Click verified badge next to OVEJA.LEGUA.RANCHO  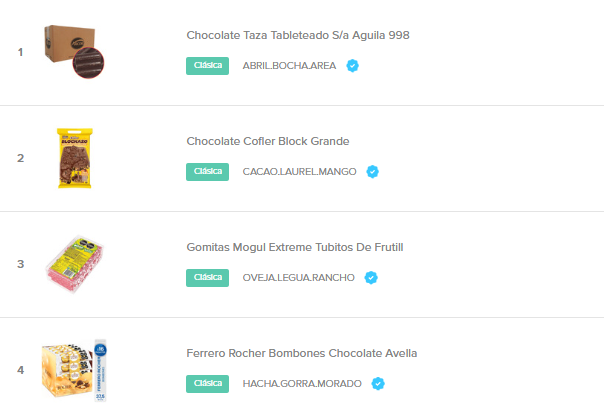(x=371, y=277)
